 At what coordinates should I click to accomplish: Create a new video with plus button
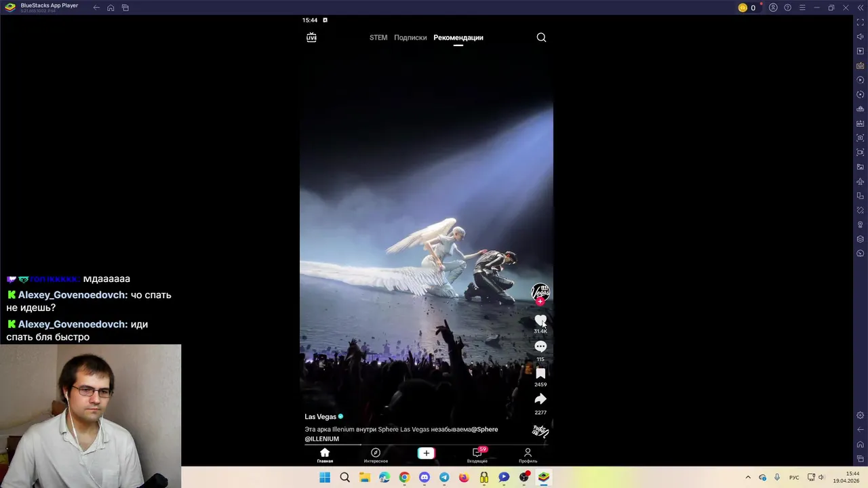click(x=426, y=453)
